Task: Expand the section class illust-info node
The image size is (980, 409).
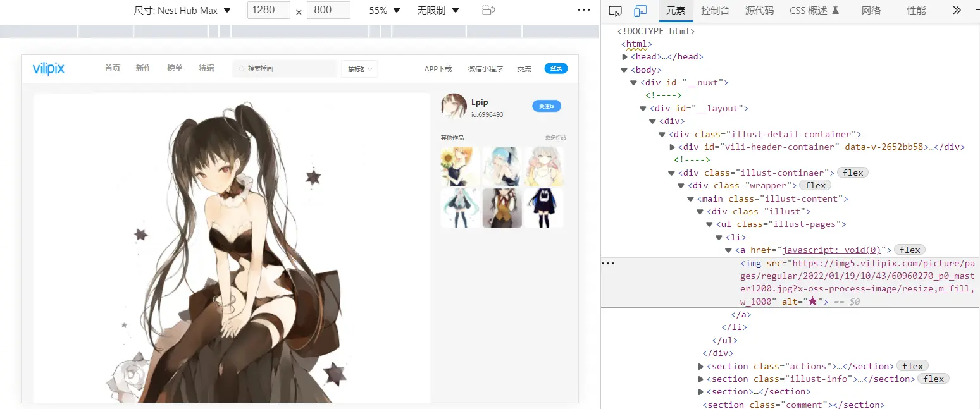Action: [701, 379]
